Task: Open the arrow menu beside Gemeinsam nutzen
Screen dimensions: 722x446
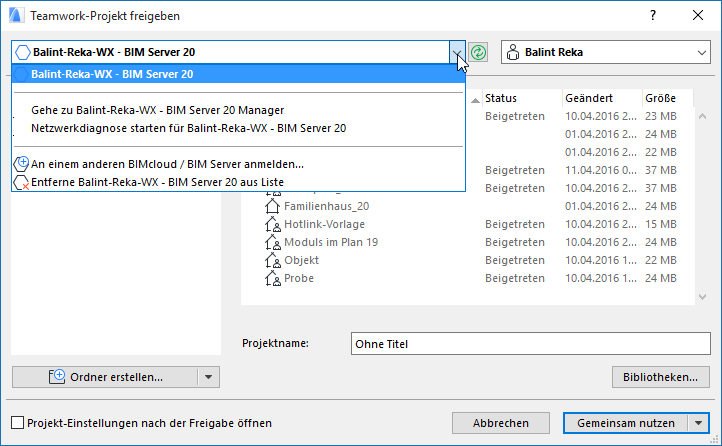Action: pyautogui.click(x=699, y=423)
